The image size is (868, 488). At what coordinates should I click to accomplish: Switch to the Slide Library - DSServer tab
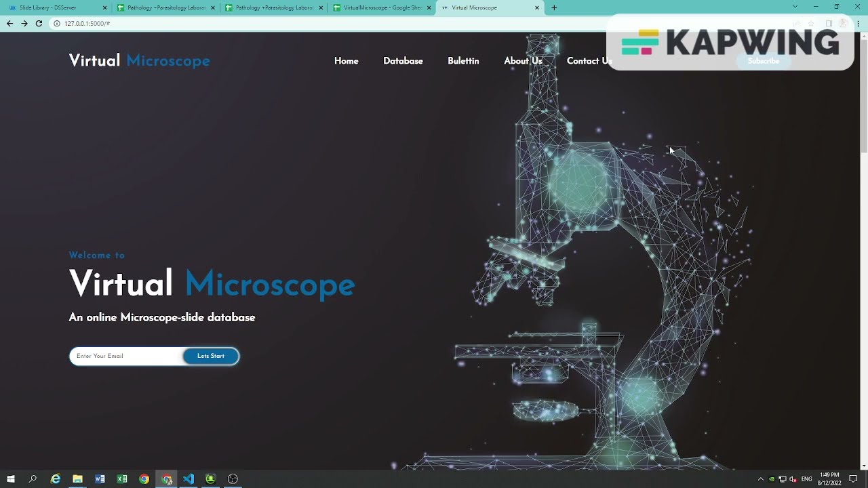tap(56, 7)
